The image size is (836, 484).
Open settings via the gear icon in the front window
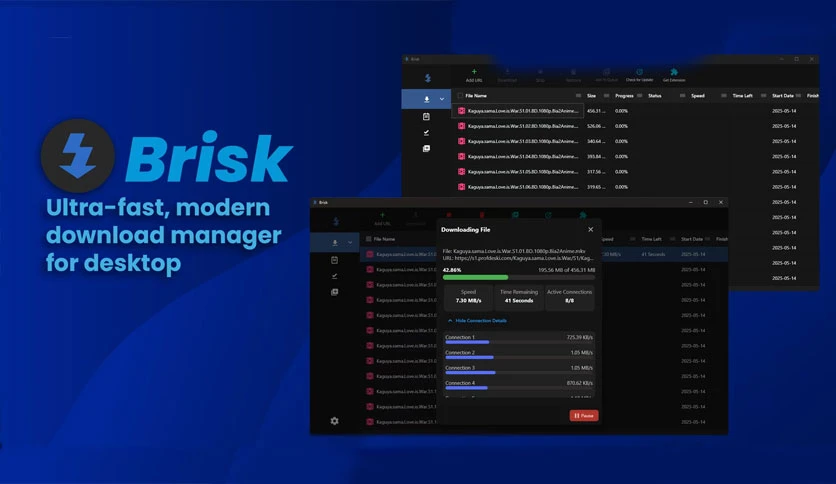334,421
